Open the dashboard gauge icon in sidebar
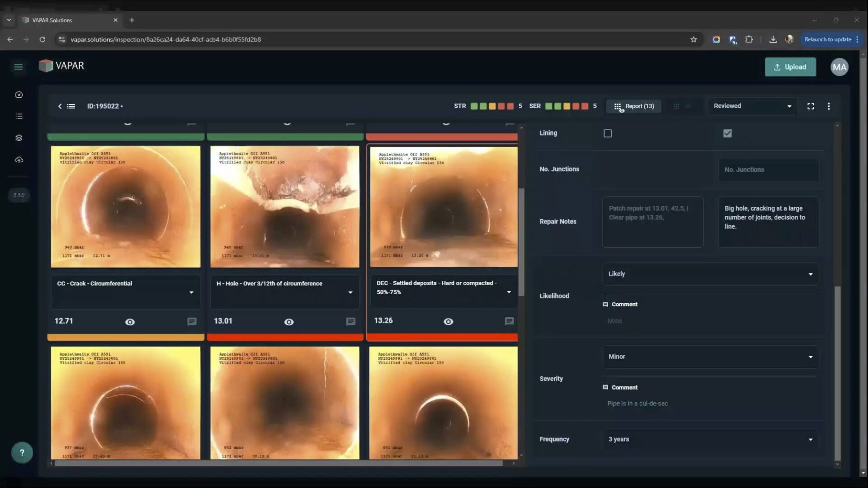 point(19,95)
